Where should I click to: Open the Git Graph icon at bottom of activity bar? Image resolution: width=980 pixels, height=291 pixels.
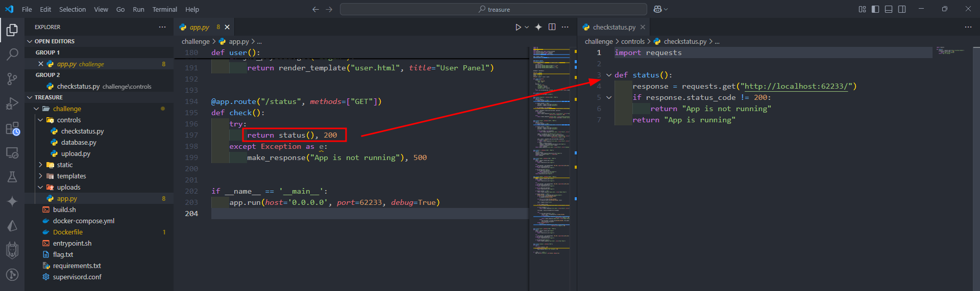click(x=12, y=275)
